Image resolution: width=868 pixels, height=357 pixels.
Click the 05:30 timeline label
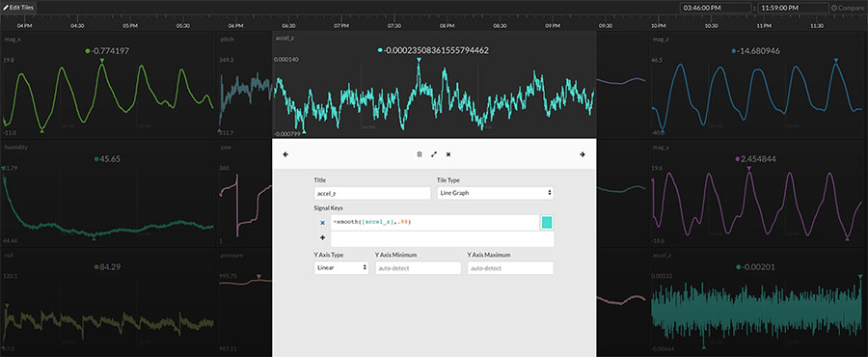[182, 26]
